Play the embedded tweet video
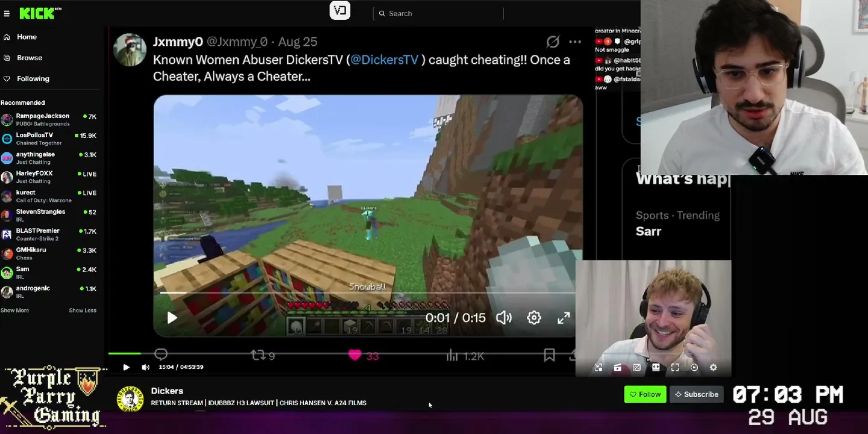Image resolution: width=868 pixels, height=434 pixels. pyautogui.click(x=172, y=318)
